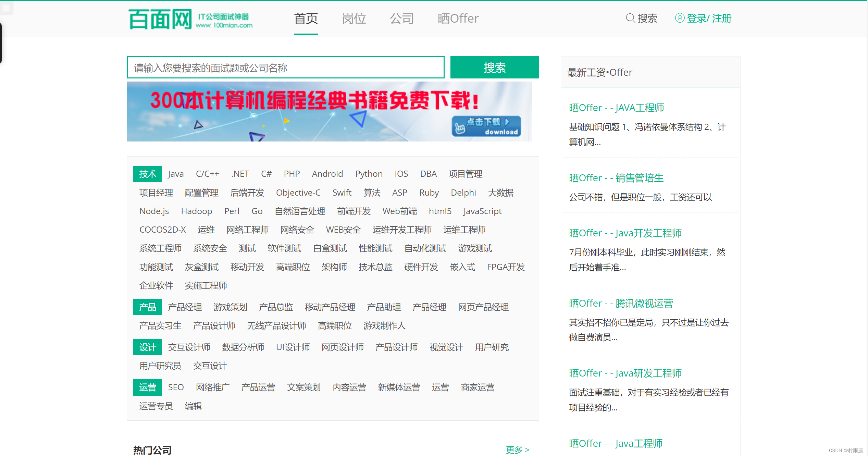The image size is (868, 456).
Task: Open the Objective-C tag
Action: (298, 193)
